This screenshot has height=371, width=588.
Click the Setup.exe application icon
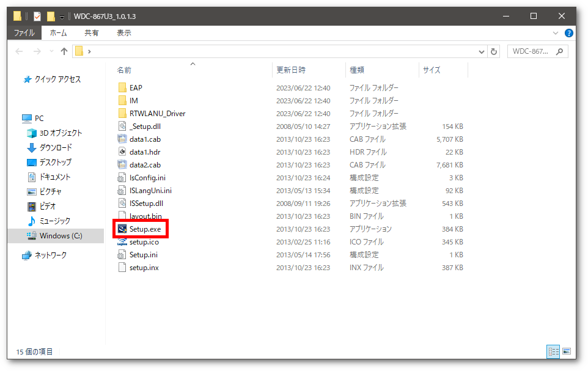click(x=122, y=229)
